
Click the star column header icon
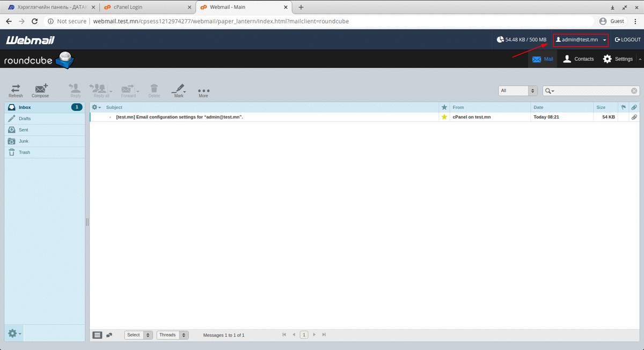444,107
